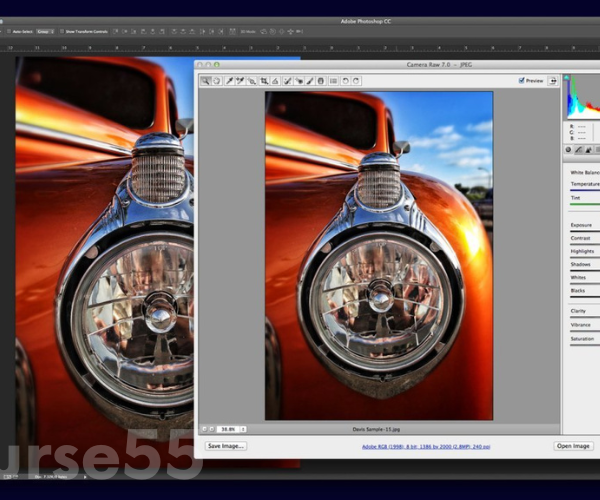
Task: Rotate image 90° clockwise
Action: 356,81
